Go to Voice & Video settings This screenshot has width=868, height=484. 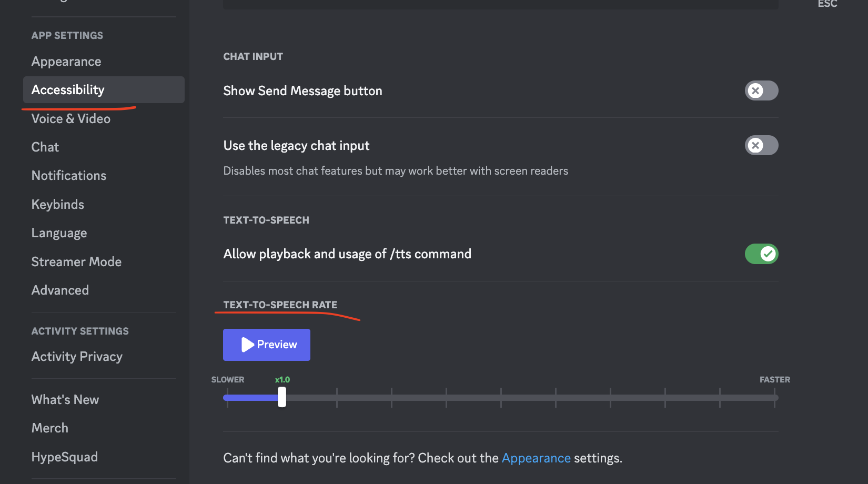click(71, 119)
